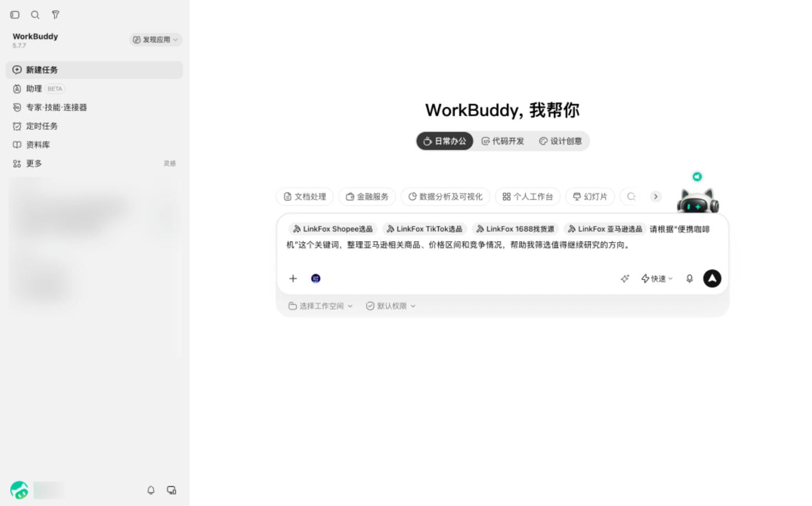Select 新建任务 in sidebar
The image size is (812, 506).
click(94, 70)
